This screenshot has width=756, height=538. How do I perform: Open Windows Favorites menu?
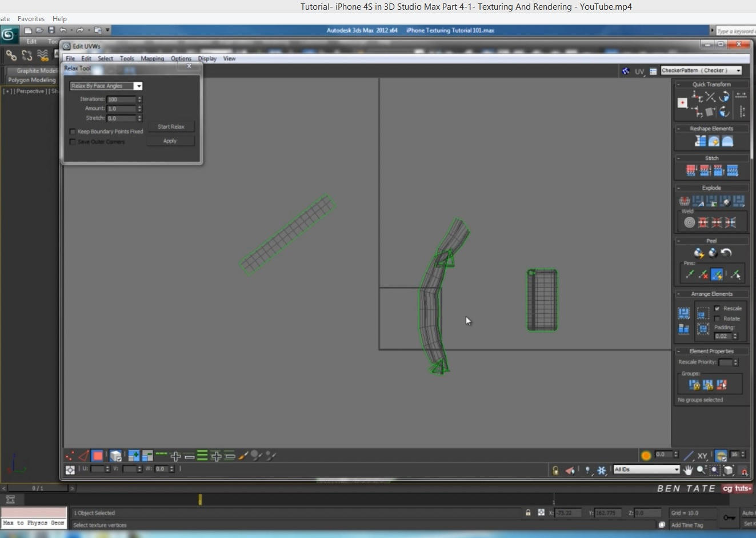coord(31,19)
